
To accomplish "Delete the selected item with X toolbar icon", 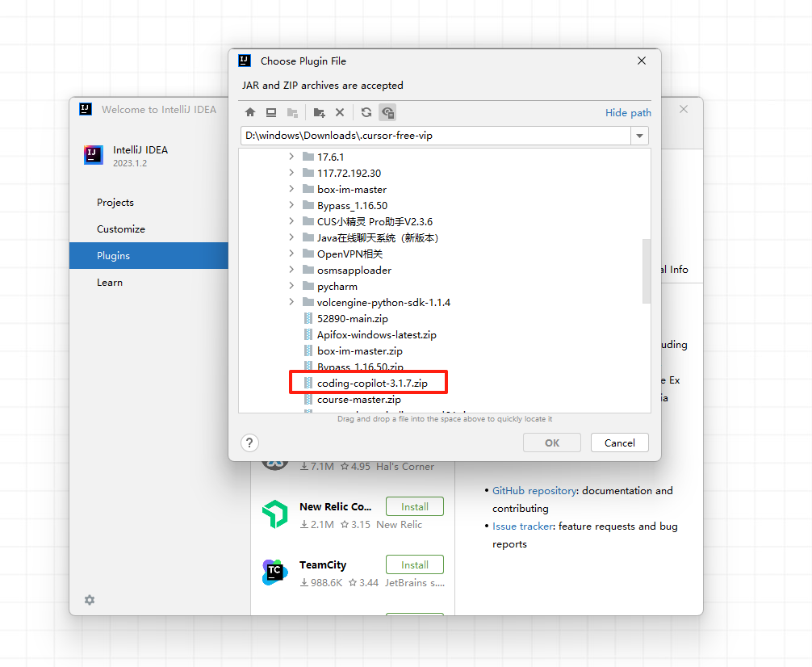I will pos(340,112).
